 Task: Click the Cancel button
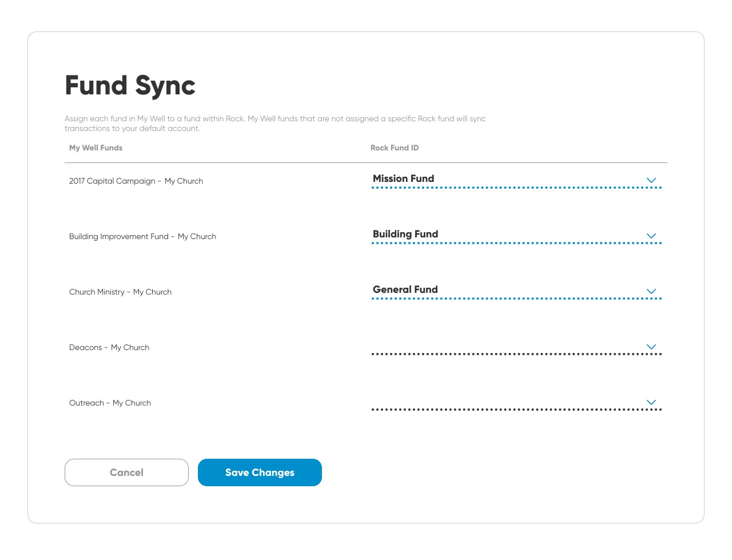point(126,472)
